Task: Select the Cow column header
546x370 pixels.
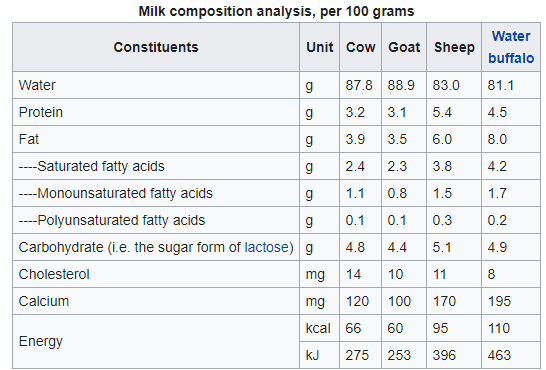Action: 360,47
